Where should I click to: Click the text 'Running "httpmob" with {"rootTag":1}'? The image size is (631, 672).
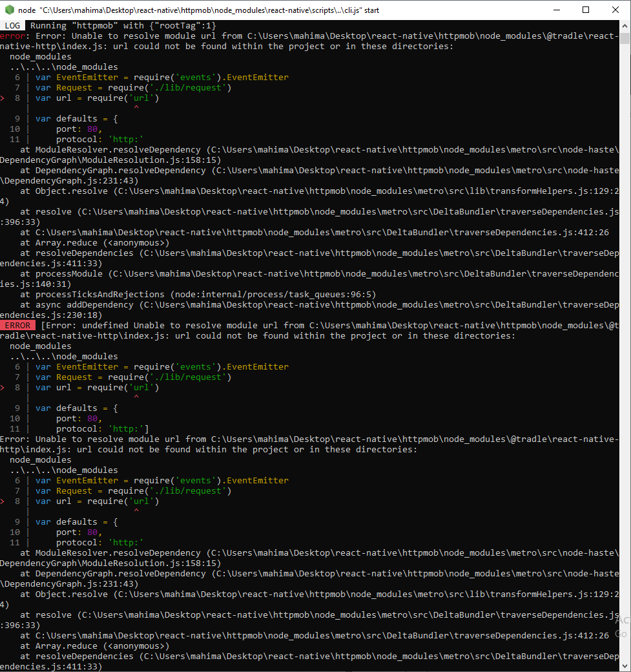(123, 26)
